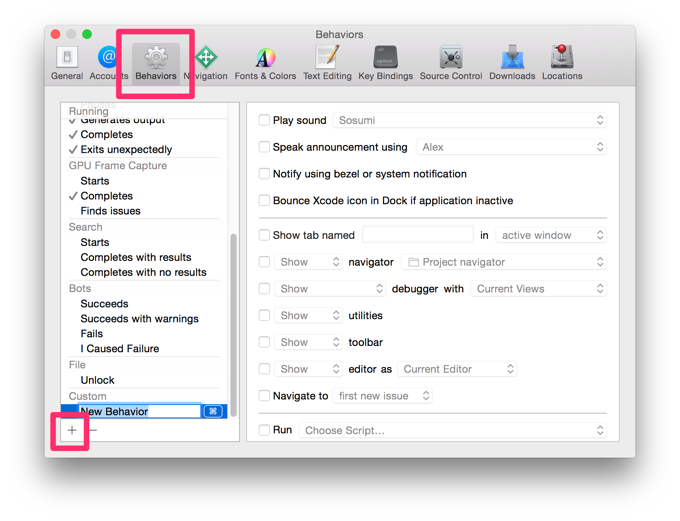Open Show dropdown next to toolbar
Screen dimensions: 680x521
(308, 342)
